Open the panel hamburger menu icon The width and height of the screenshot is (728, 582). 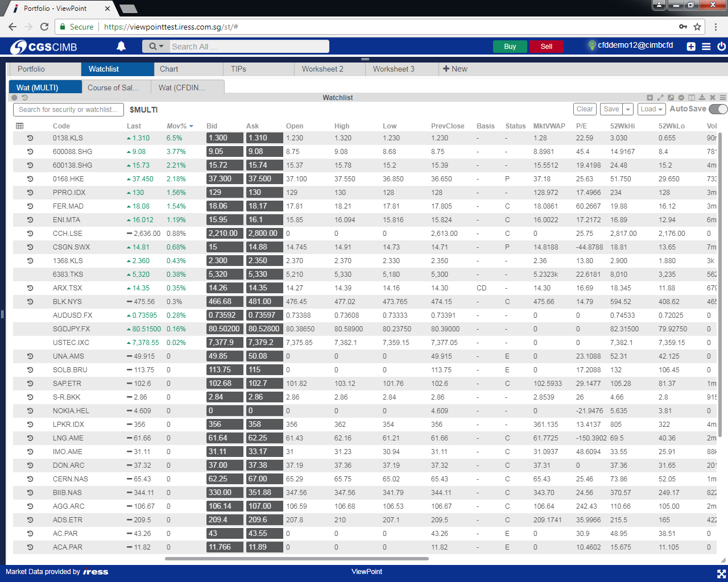click(x=723, y=98)
